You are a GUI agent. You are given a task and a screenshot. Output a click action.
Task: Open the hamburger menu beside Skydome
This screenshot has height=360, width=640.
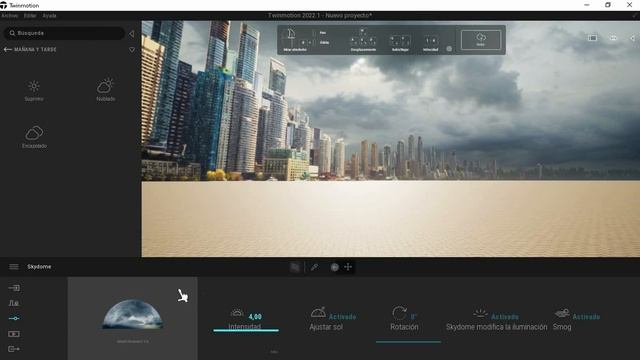coord(14,267)
